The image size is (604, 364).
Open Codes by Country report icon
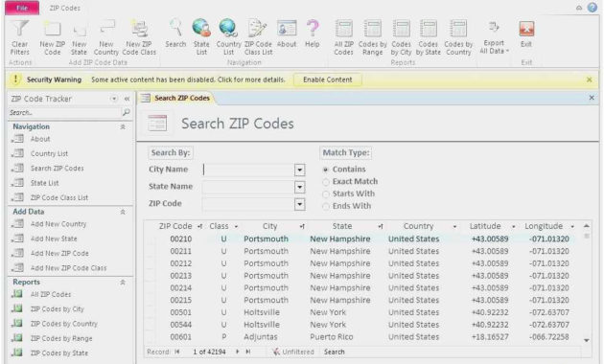point(458,29)
